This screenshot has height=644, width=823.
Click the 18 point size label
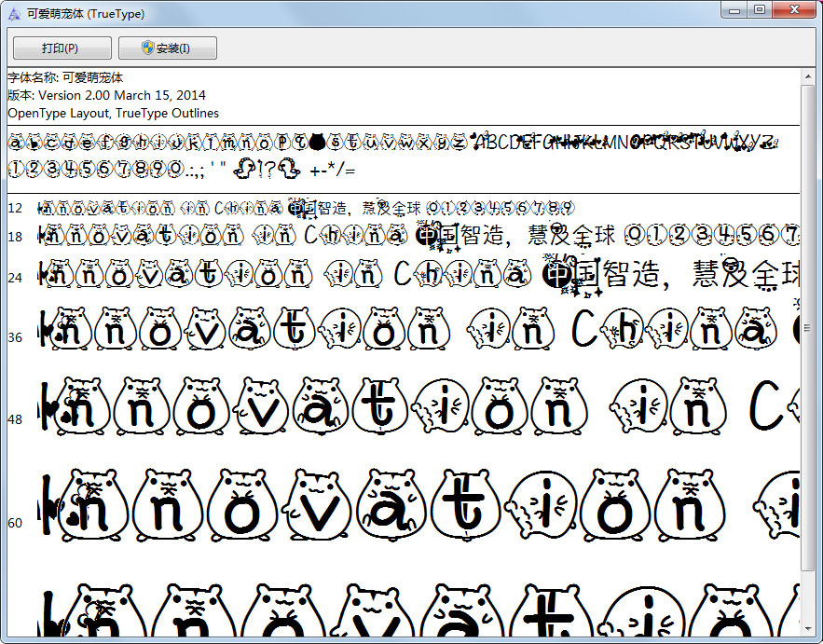14,238
